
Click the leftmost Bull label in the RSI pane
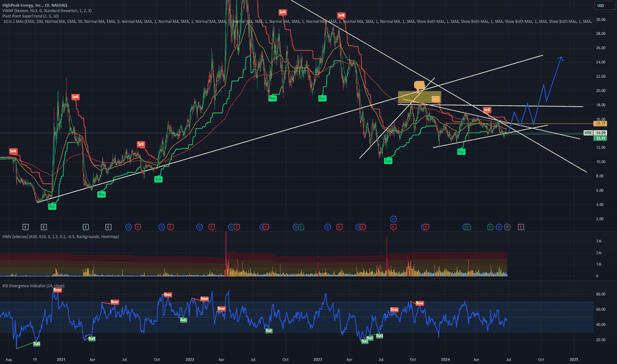coord(36,343)
